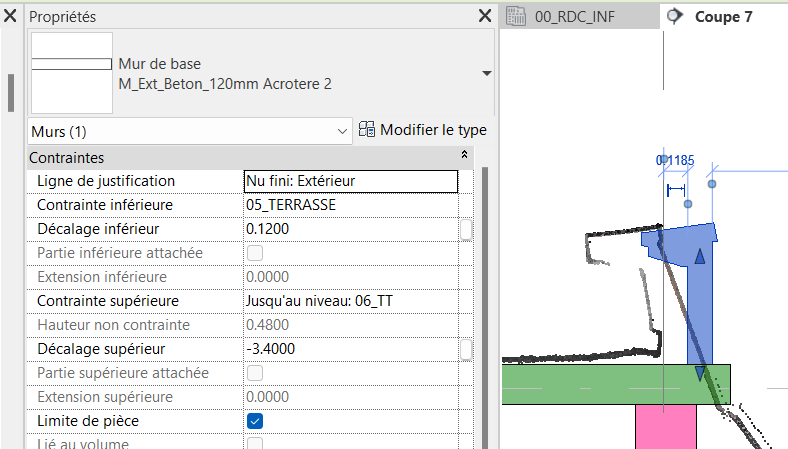Open the Murs (1) filter dropdown

341,131
